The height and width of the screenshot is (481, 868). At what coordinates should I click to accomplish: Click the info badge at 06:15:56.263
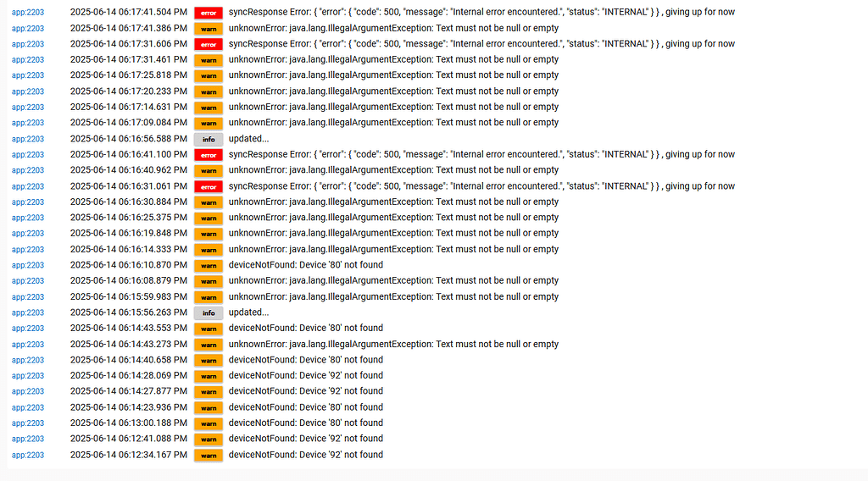tap(208, 312)
